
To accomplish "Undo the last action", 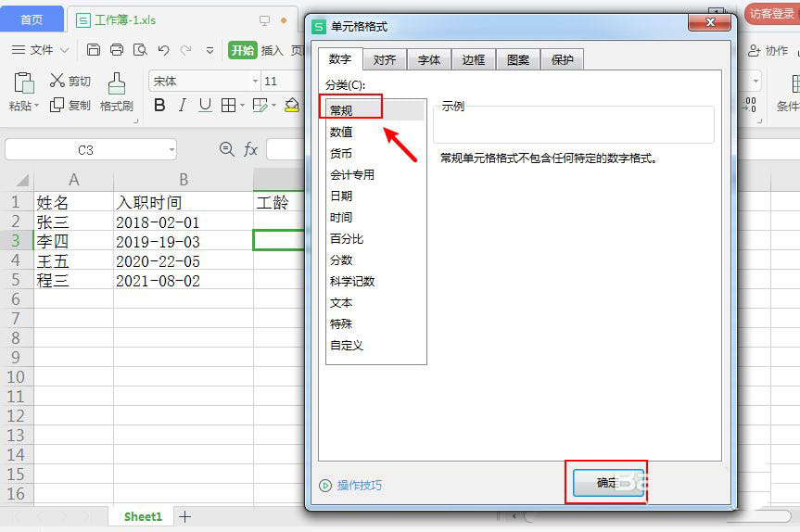I will tap(163, 49).
